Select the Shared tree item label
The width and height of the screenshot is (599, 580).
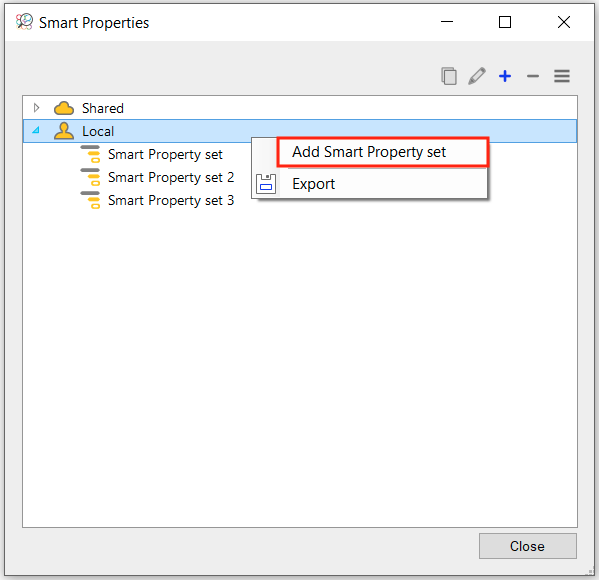click(103, 109)
